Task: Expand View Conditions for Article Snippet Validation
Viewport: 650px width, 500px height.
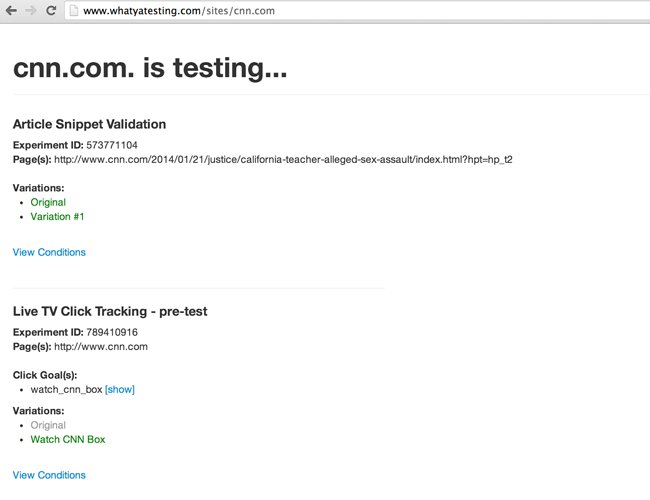Action: click(x=49, y=252)
